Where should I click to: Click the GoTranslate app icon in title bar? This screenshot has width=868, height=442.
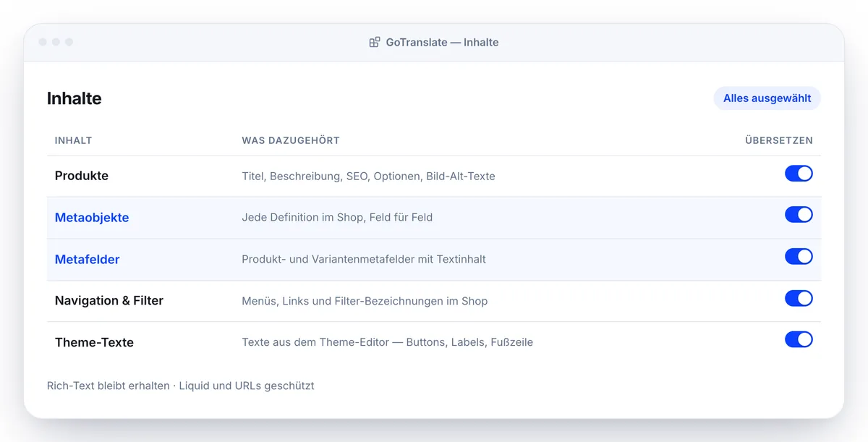point(375,42)
